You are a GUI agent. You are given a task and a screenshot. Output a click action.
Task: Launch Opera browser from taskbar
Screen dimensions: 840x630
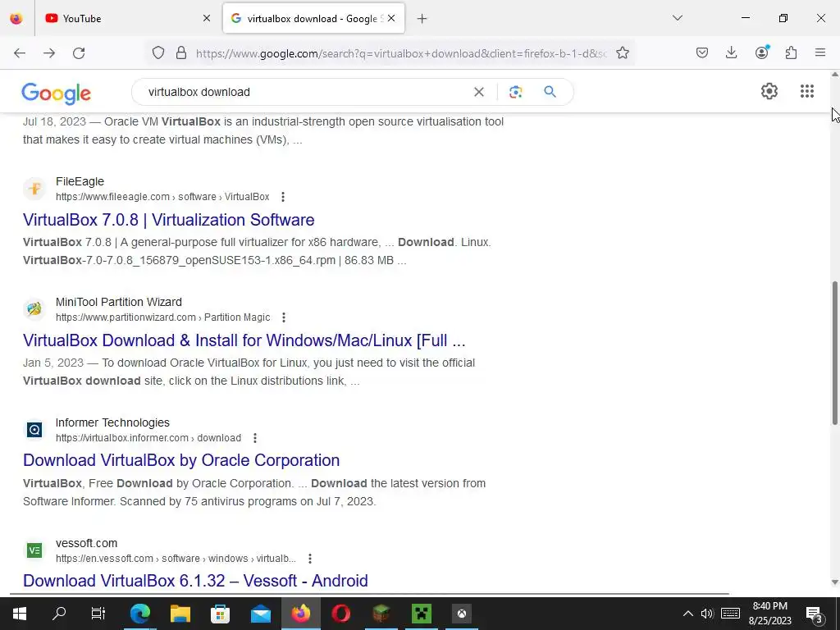tap(340, 614)
